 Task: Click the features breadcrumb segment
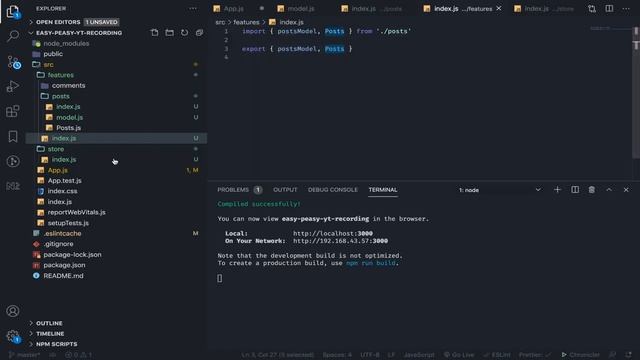coord(246,22)
